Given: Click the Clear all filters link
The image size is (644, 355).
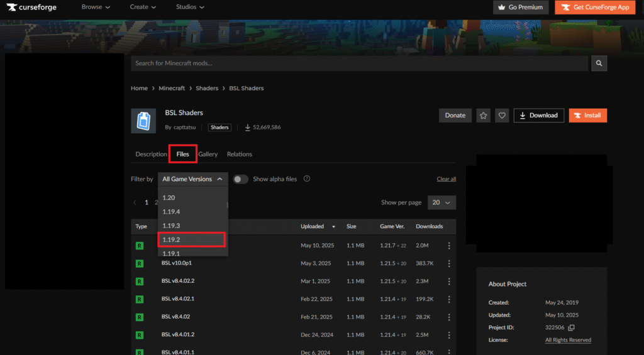Looking at the screenshot, I should click(446, 179).
